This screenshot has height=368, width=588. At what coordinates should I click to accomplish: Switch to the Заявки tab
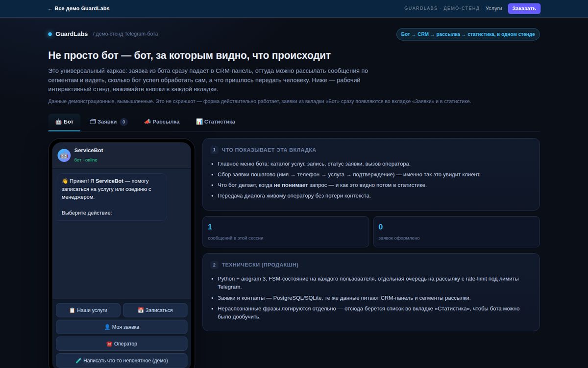click(109, 122)
